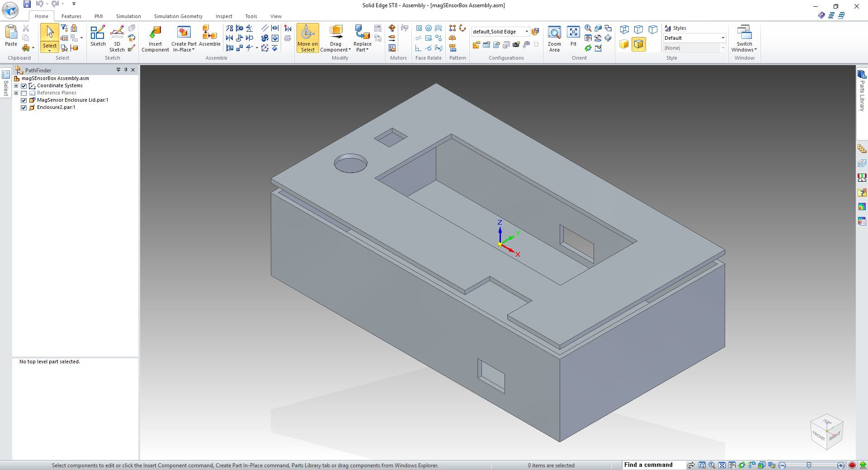Adjust the zoom slider in status bar
The width and height of the screenshot is (868, 470).
(809, 465)
